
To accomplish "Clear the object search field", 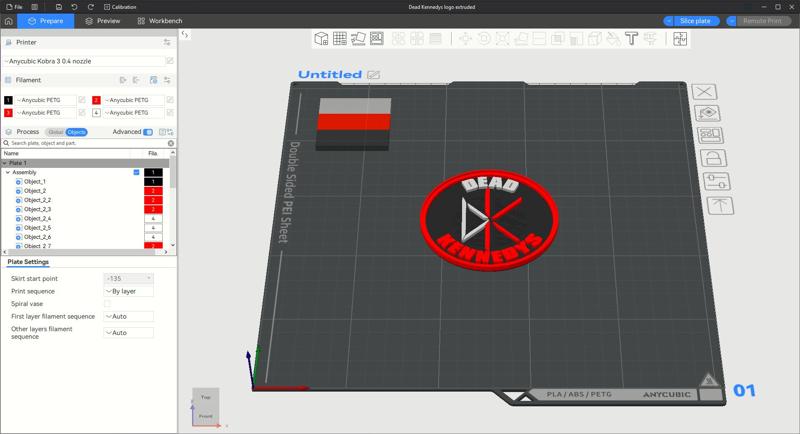I will click(171, 143).
